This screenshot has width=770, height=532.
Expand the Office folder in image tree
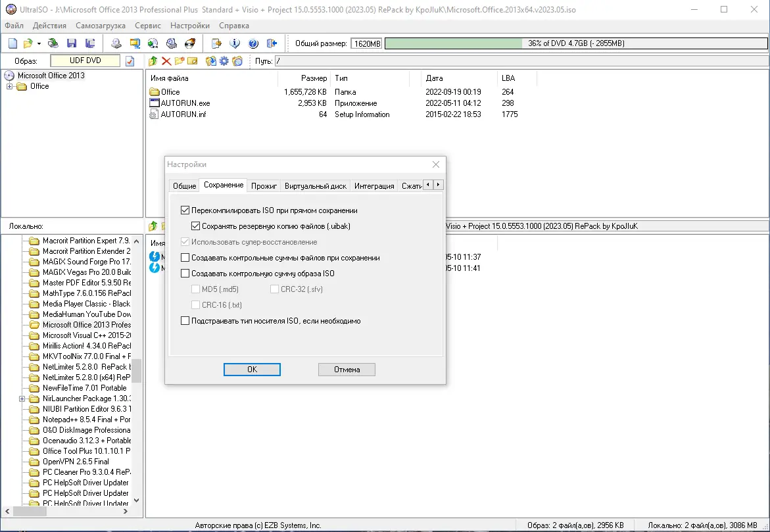9,86
